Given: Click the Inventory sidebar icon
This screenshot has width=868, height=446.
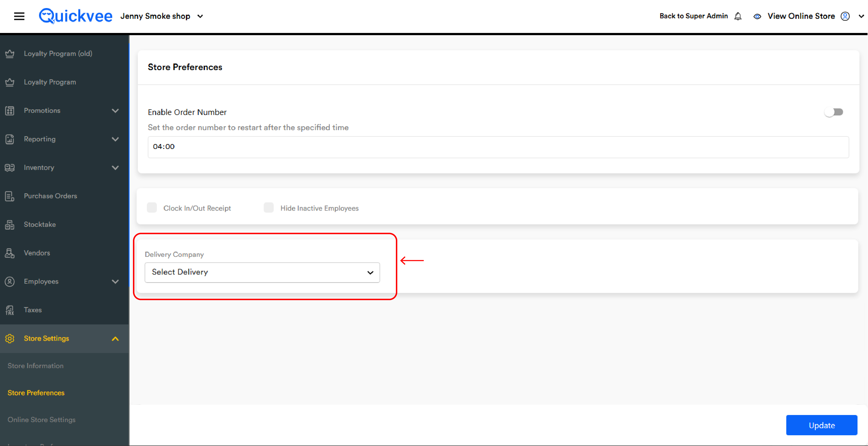Looking at the screenshot, I should pos(10,167).
